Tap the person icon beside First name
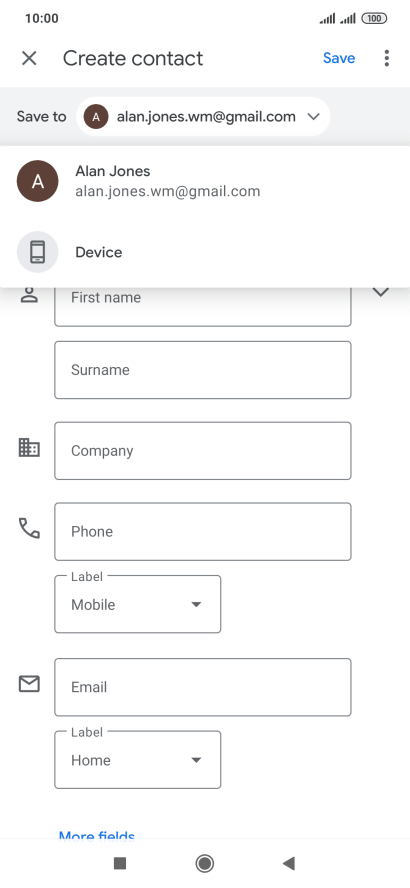Viewport: 410px width, 888px height. pos(29,295)
